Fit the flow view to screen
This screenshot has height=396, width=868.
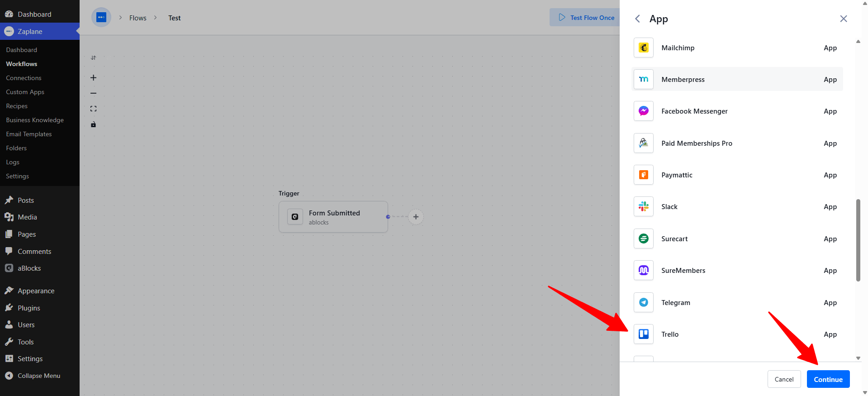[x=93, y=109]
